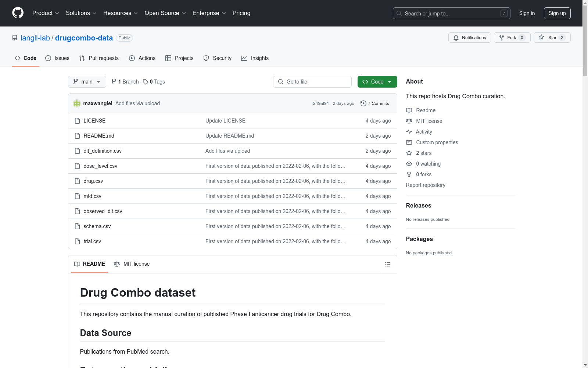Expand the Enterprise menu
This screenshot has height=368, width=588.
coord(209,13)
